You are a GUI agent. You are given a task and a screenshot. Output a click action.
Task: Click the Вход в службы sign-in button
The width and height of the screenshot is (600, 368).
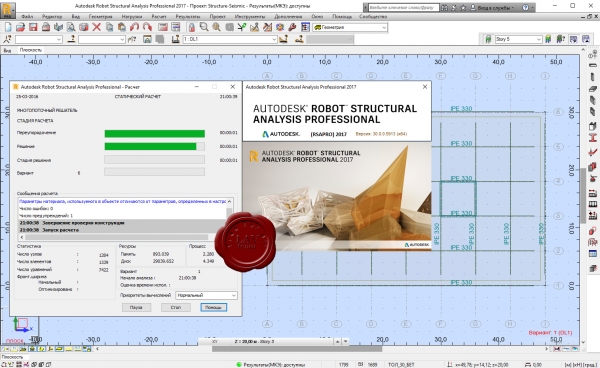click(492, 7)
